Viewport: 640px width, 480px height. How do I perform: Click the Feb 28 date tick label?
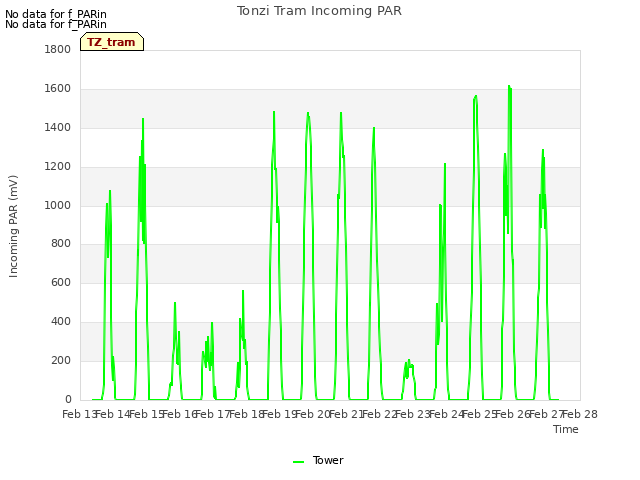580,414
